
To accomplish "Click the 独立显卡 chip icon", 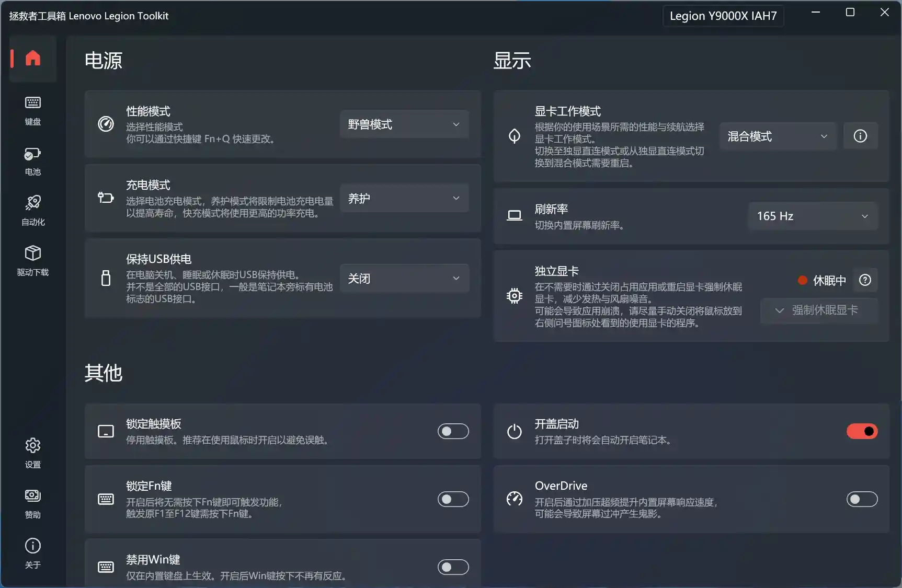I will [515, 296].
